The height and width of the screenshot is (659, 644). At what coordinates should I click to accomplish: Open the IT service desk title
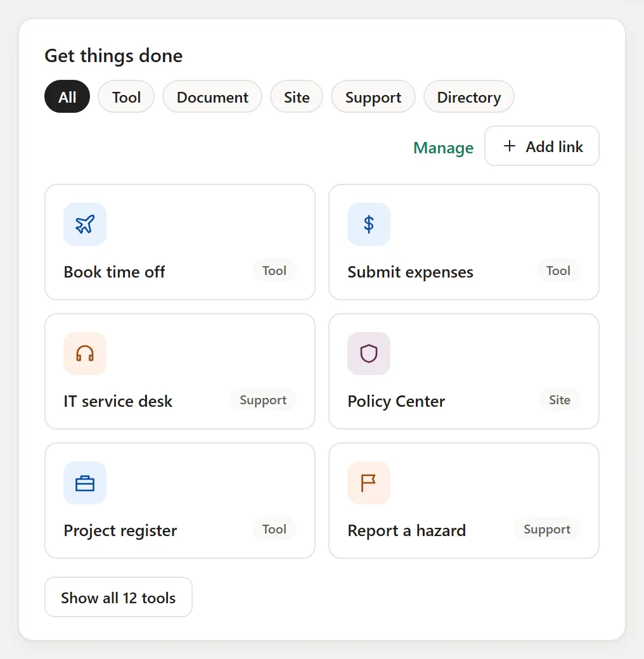click(118, 401)
